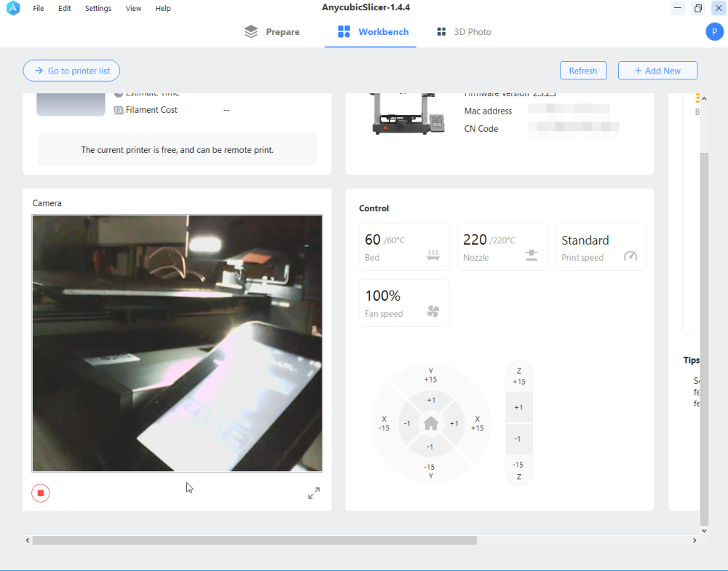This screenshot has height=571, width=728.
Task: Adjust the 100% fan speed control
Action: 404,303
